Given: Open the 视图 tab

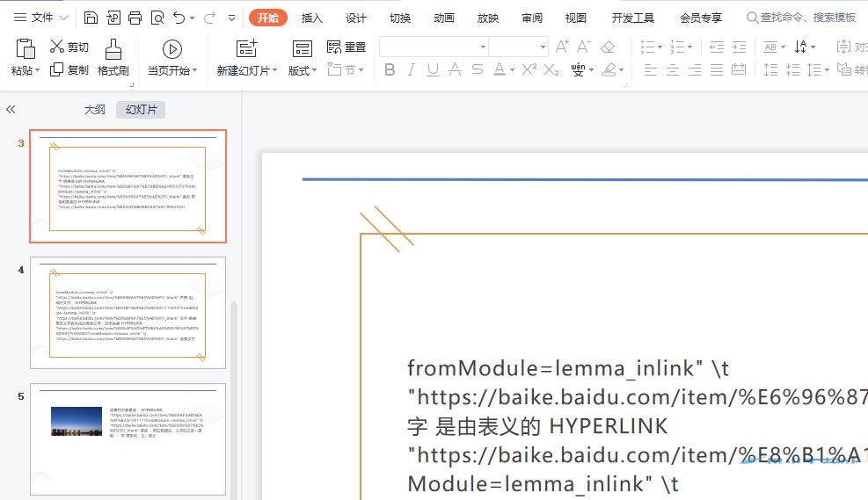Looking at the screenshot, I should pyautogui.click(x=576, y=18).
